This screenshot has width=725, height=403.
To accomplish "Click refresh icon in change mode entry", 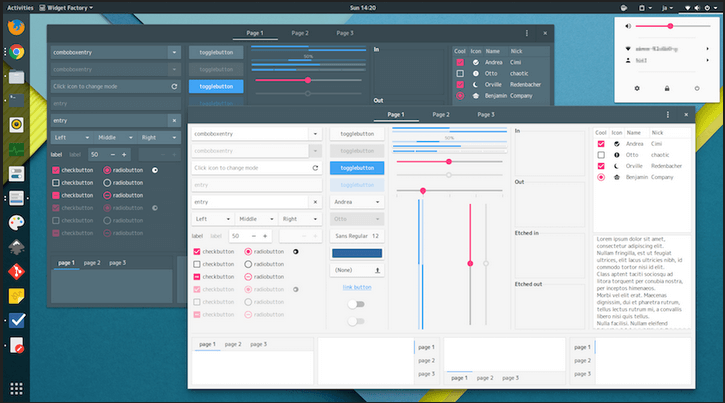I will pyautogui.click(x=315, y=168).
